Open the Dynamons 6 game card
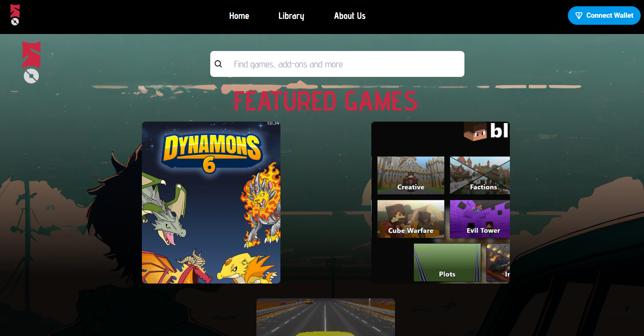This screenshot has width=644, height=336. 211,203
